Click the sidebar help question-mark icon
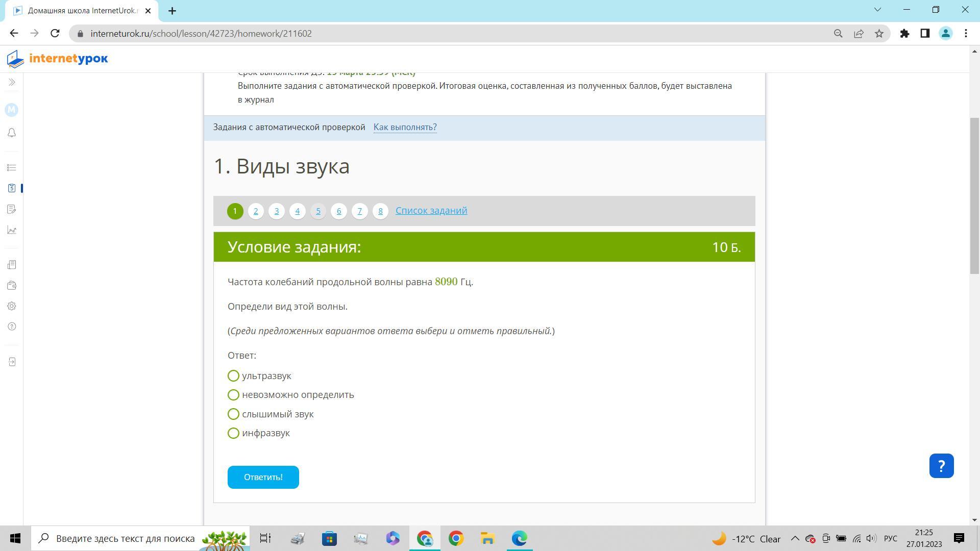 12,327
